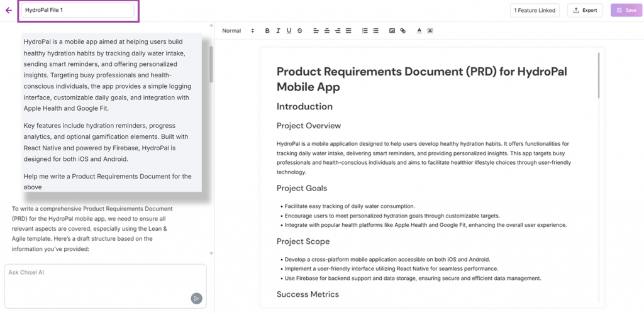The height and width of the screenshot is (315, 644).
Task: Click bullet starting 'Use Firebase for backend support'
Action: [x=413, y=278]
